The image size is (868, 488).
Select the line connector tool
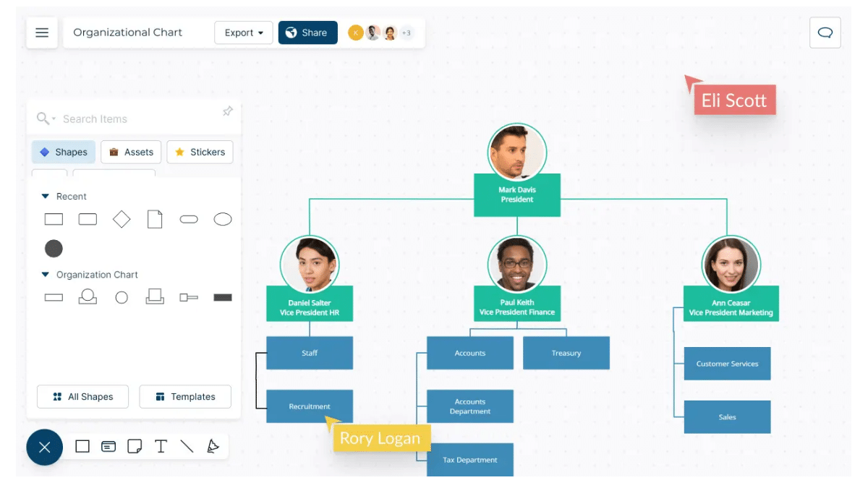187,447
